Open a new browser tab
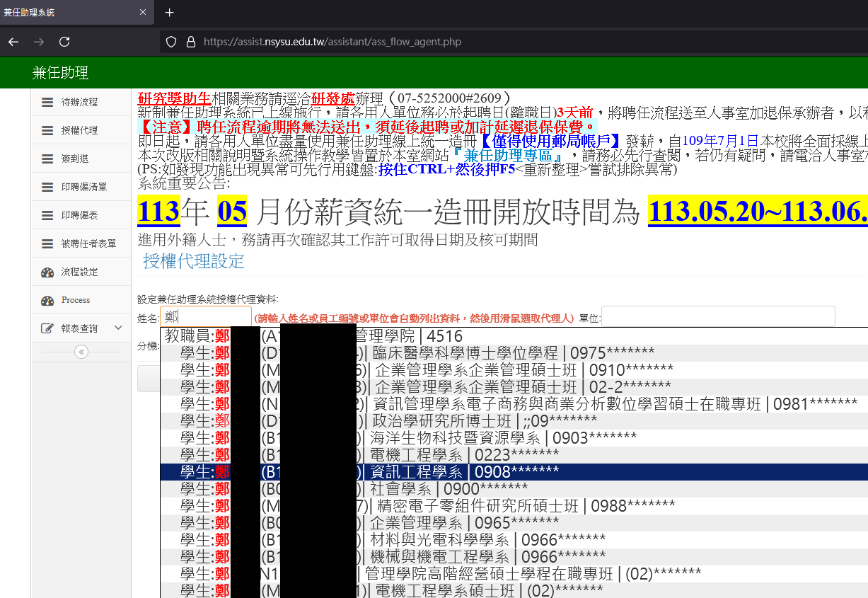 pyautogui.click(x=169, y=13)
